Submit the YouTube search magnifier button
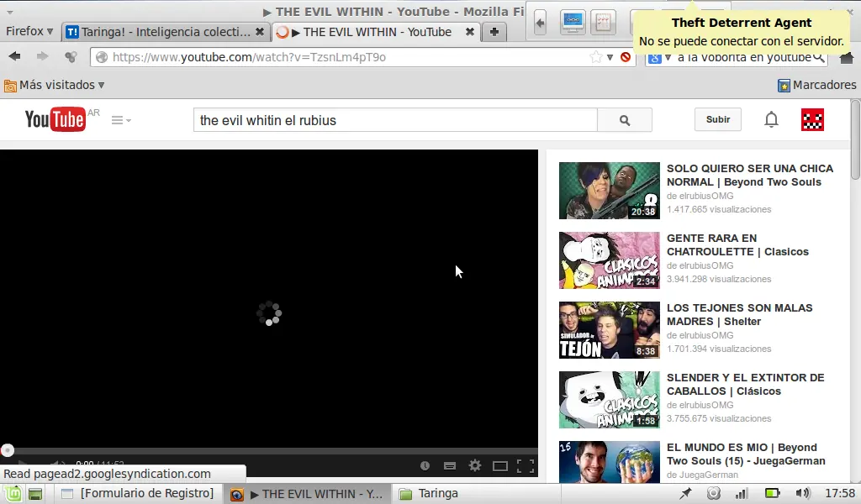The width and height of the screenshot is (861, 504). click(x=625, y=120)
